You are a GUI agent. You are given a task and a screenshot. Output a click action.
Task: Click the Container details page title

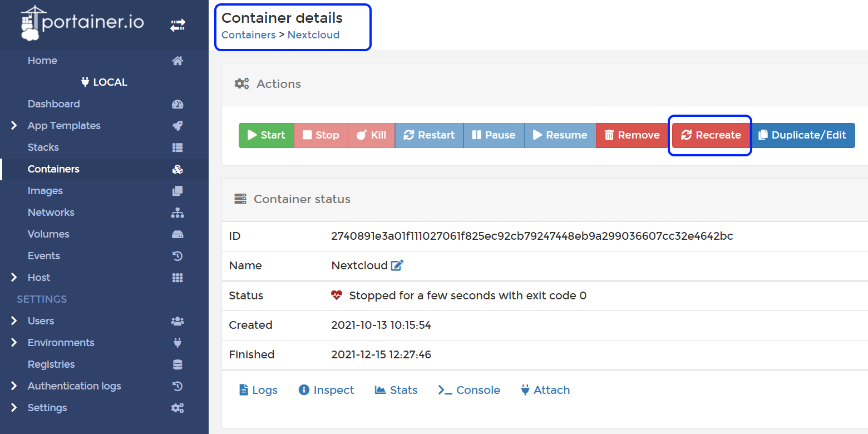point(282,18)
